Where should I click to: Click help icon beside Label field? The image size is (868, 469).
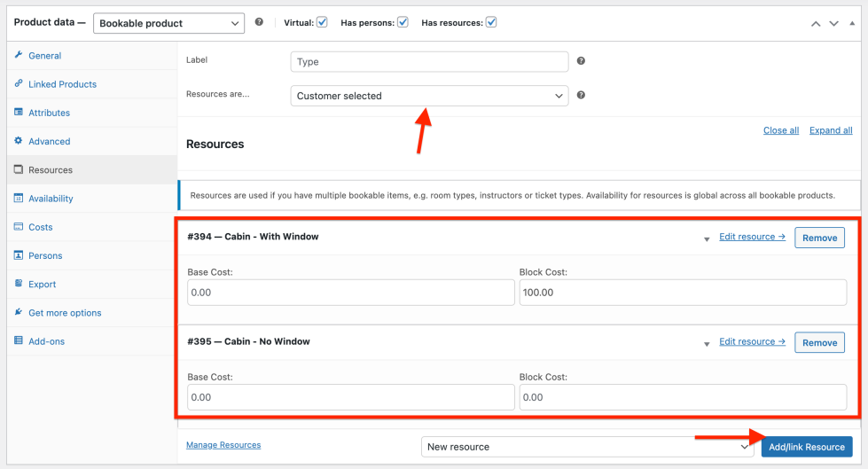click(581, 61)
